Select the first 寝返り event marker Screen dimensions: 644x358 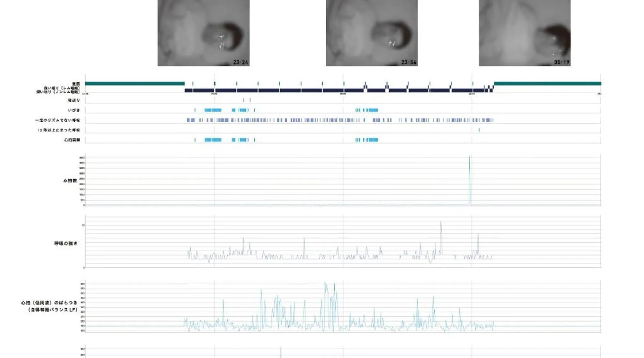244,100
